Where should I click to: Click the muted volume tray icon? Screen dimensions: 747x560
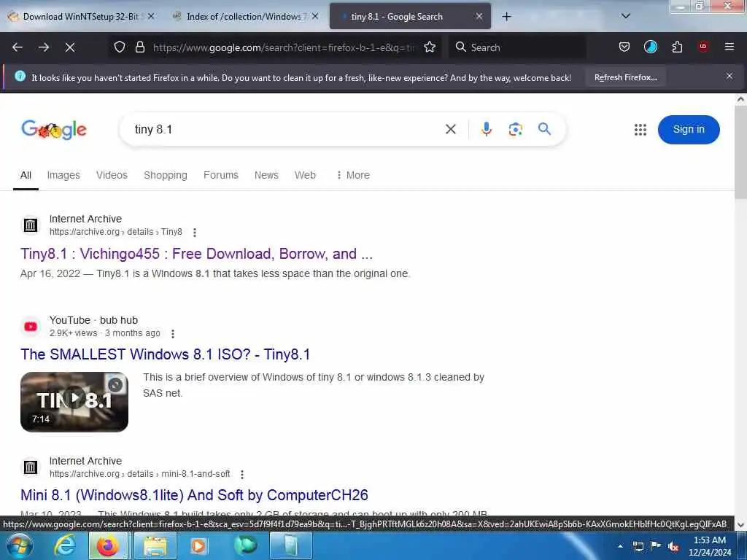tap(673, 547)
